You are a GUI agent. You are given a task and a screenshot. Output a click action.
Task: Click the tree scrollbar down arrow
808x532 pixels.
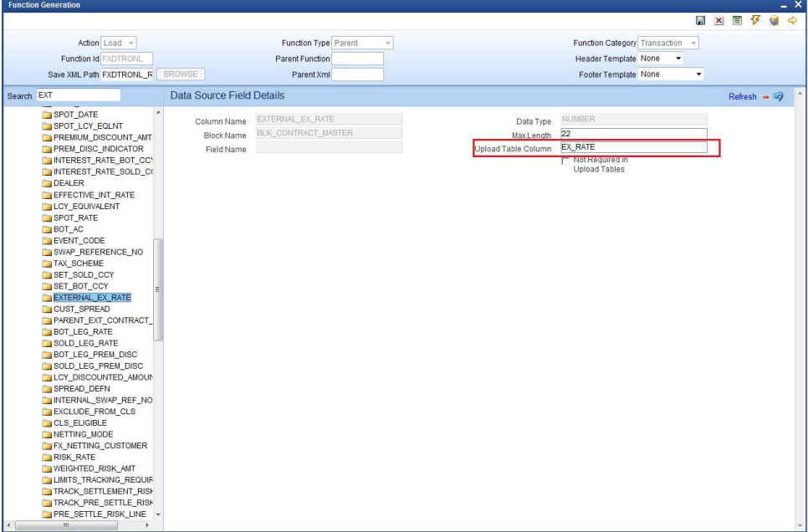pyautogui.click(x=158, y=514)
